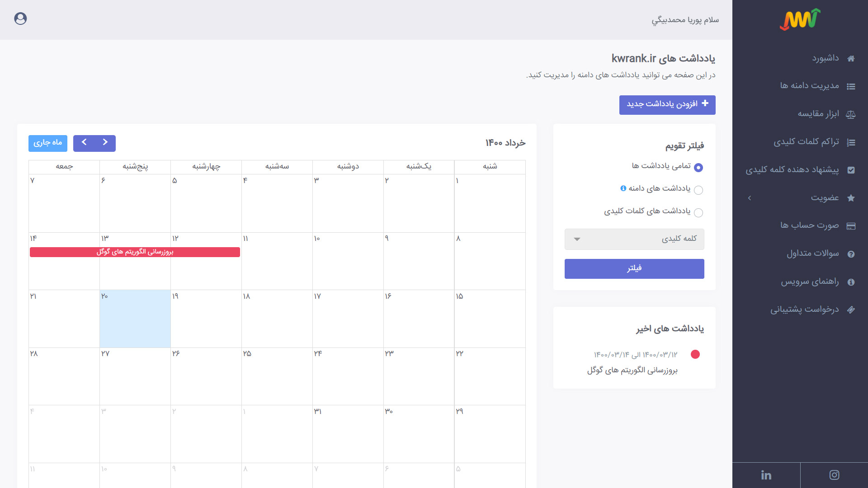The width and height of the screenshot is (868, 488).
Task: Click calendar day ۲۸ under جمعه
Action: [x=64, y=376]
